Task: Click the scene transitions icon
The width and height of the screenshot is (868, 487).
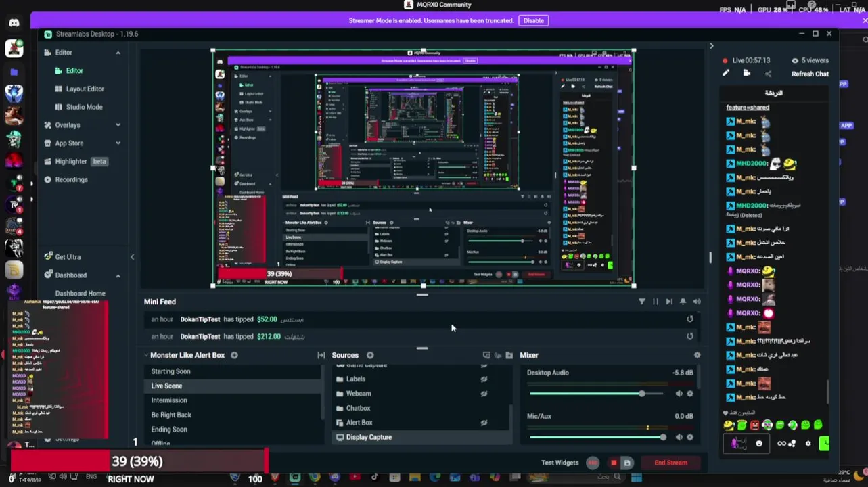Action: click(321, 355)
